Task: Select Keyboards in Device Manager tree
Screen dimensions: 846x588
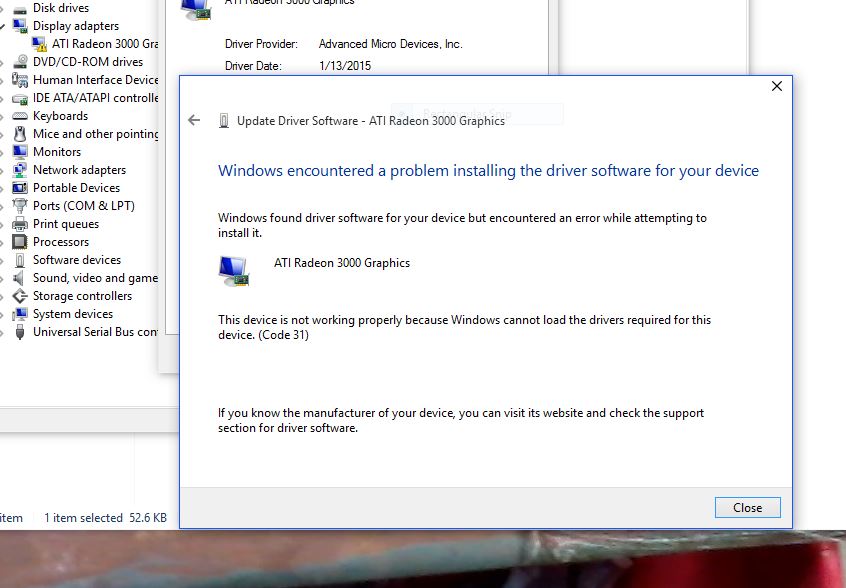Action: 60,116
